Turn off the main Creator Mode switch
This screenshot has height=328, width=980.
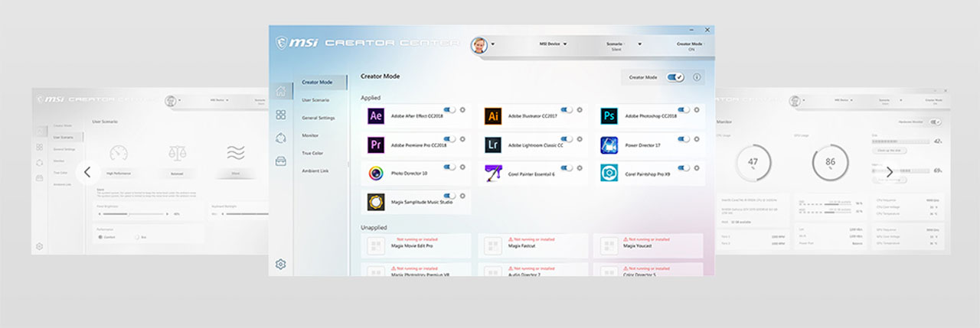pos(675,77)
